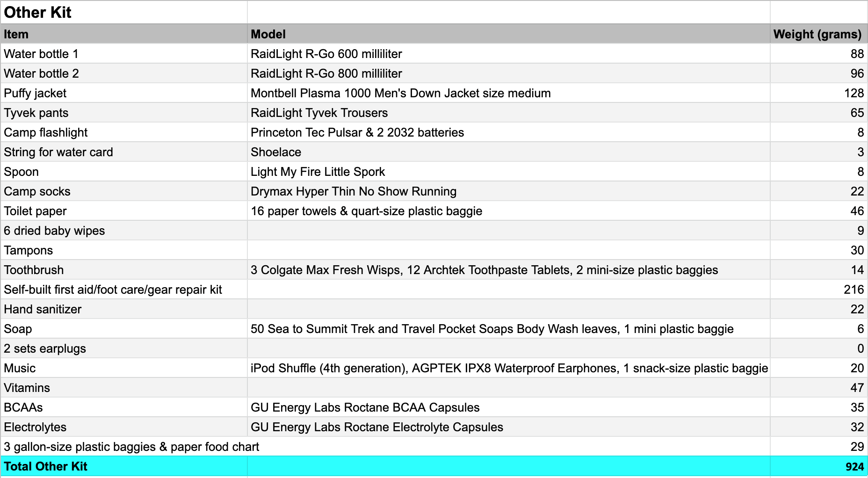Select the 'Tampons' cell
This screenshot has width=868, height=478.
coord(124,250)
